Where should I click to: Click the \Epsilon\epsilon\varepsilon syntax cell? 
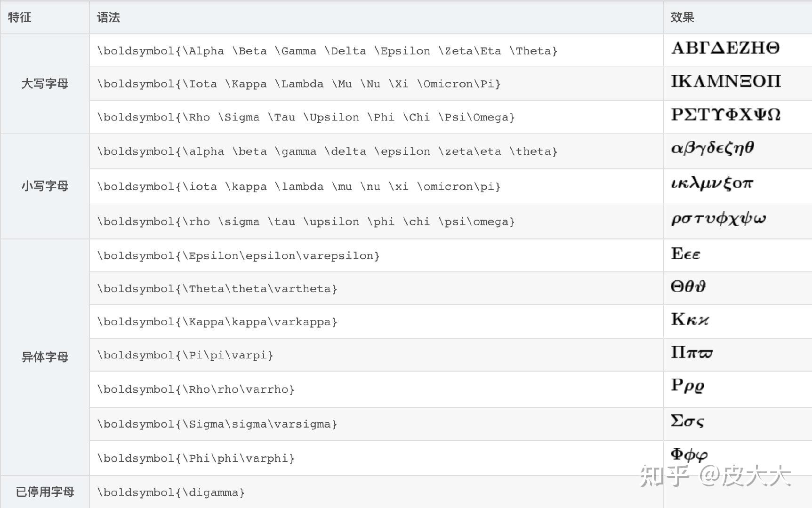pyautogui.click(x=238, y=256)
